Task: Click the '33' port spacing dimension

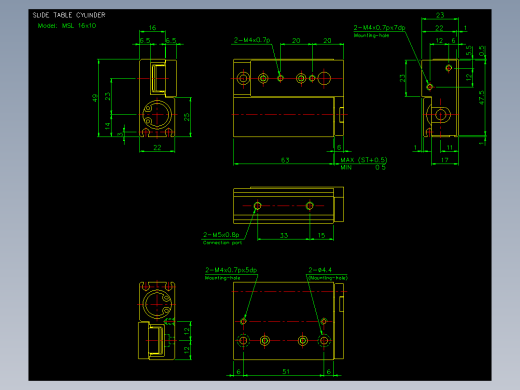Action: (x=284, y=235)
